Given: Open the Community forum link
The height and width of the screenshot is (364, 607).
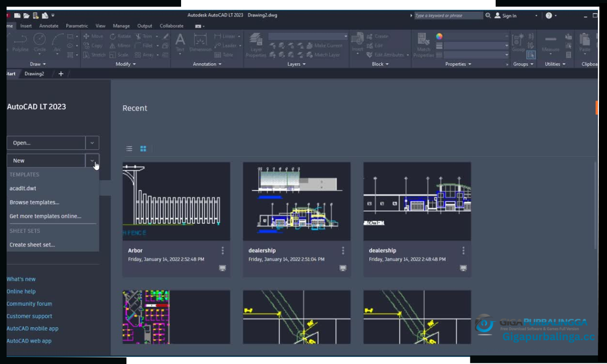Looking at the screenshot, I should [x=29, y=304].
